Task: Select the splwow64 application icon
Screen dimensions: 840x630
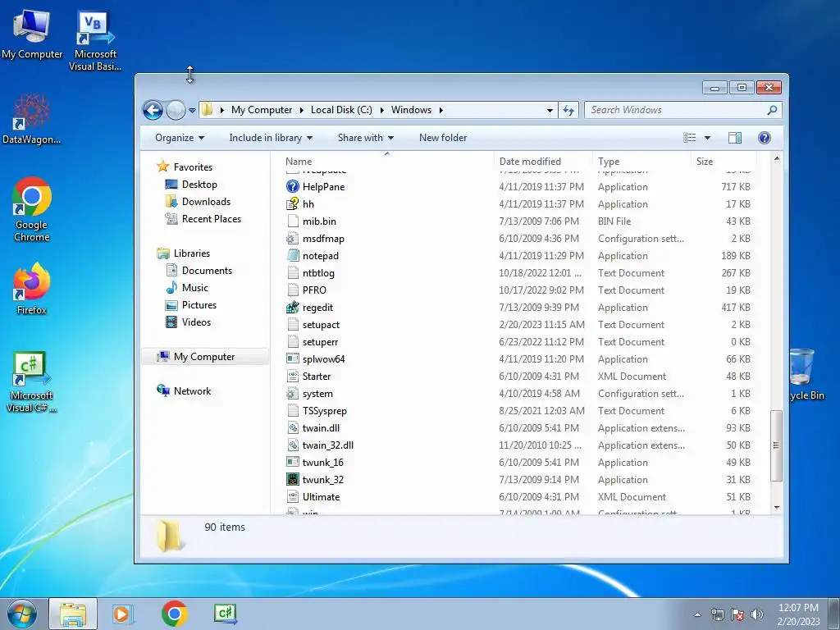Action: (293, 359)
